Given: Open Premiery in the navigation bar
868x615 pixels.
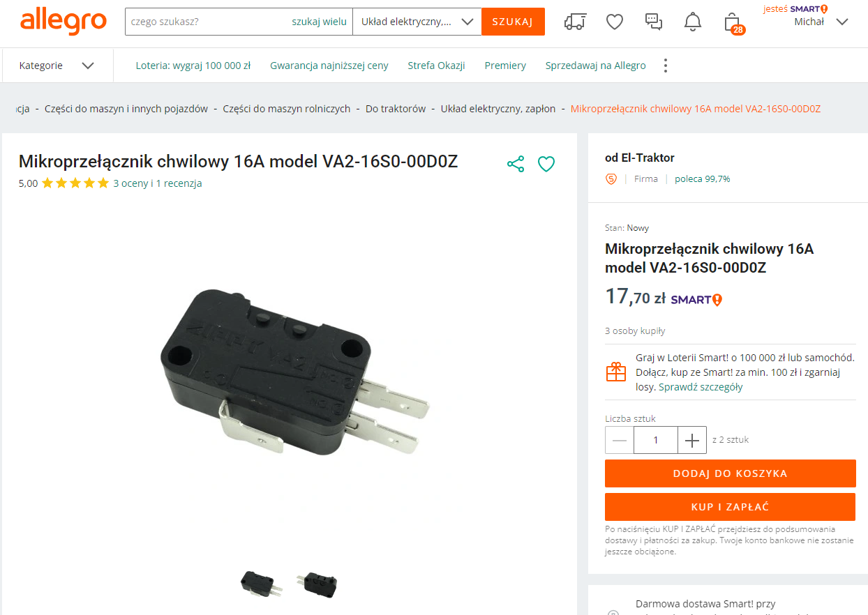Looking at the screenshot, I should tap(505, 66).
